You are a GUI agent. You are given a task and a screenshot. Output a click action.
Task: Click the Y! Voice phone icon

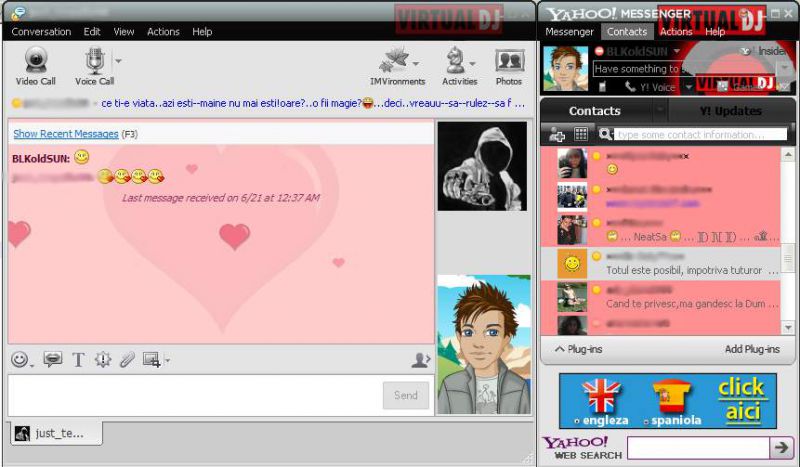(630, 87)
